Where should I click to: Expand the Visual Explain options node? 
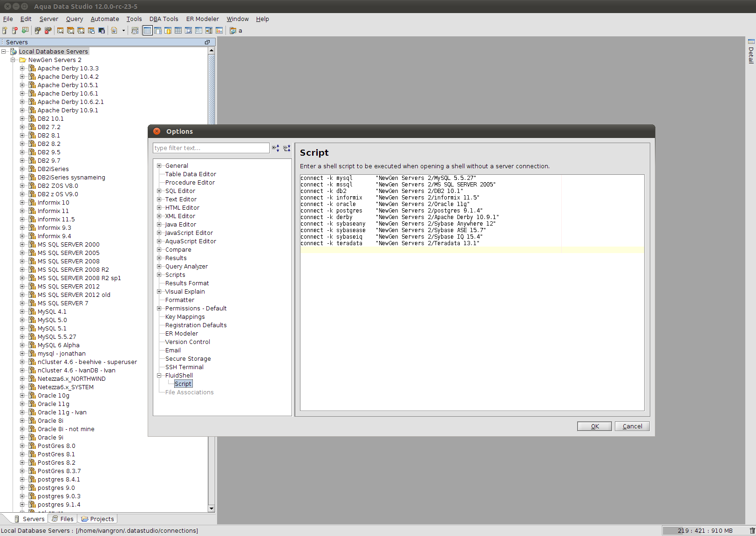(x=159, y=292)
